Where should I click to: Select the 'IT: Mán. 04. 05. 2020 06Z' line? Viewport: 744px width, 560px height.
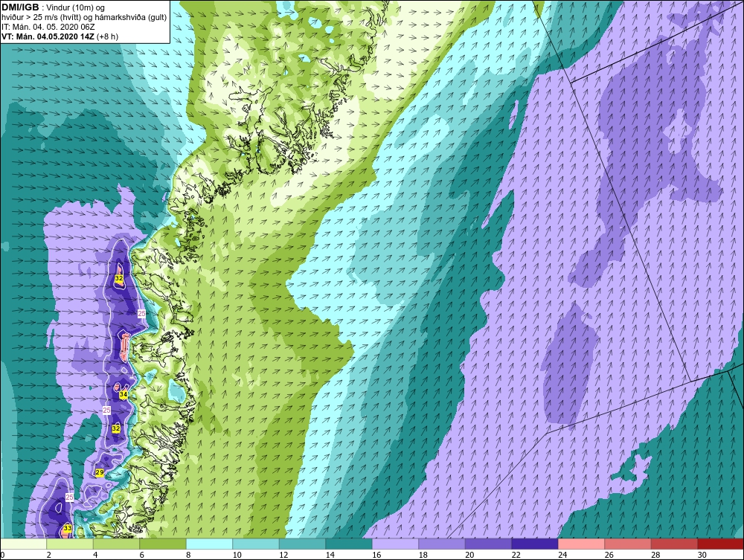click(48, 27)
